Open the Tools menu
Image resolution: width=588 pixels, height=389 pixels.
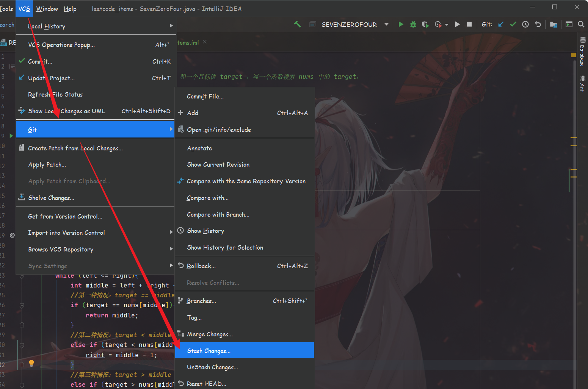point(6,9)
